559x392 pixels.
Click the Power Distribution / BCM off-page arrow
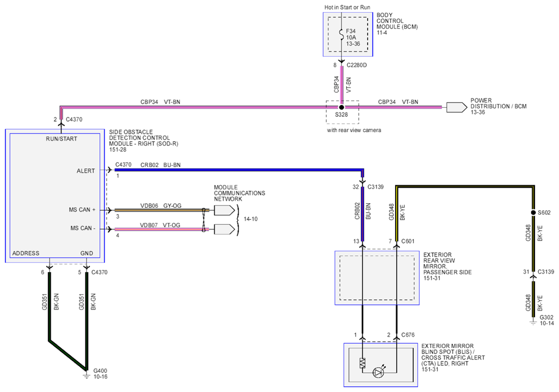coord(457,107)
